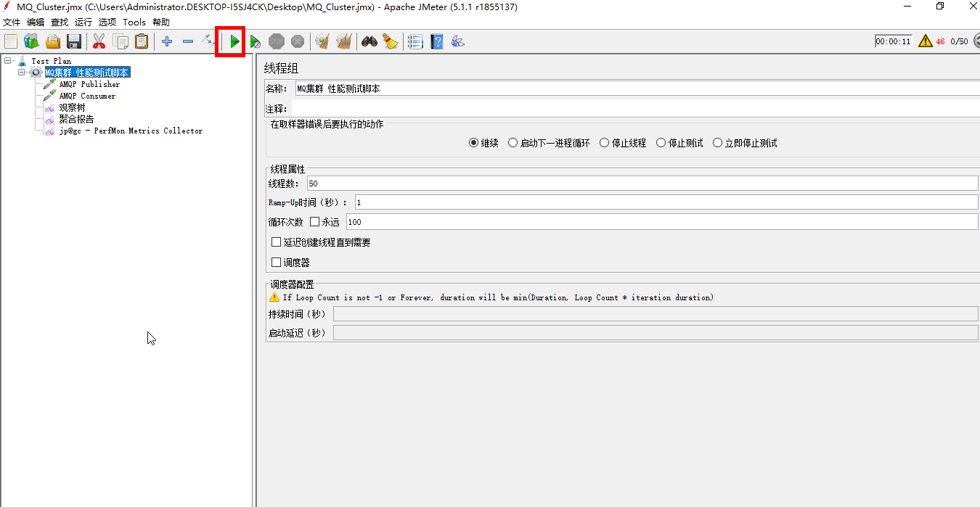Image resolution: width=980 pixels, height=507 pixels.
Task: Open the plugins manager feather icon
Action: [x=457, y=41]
